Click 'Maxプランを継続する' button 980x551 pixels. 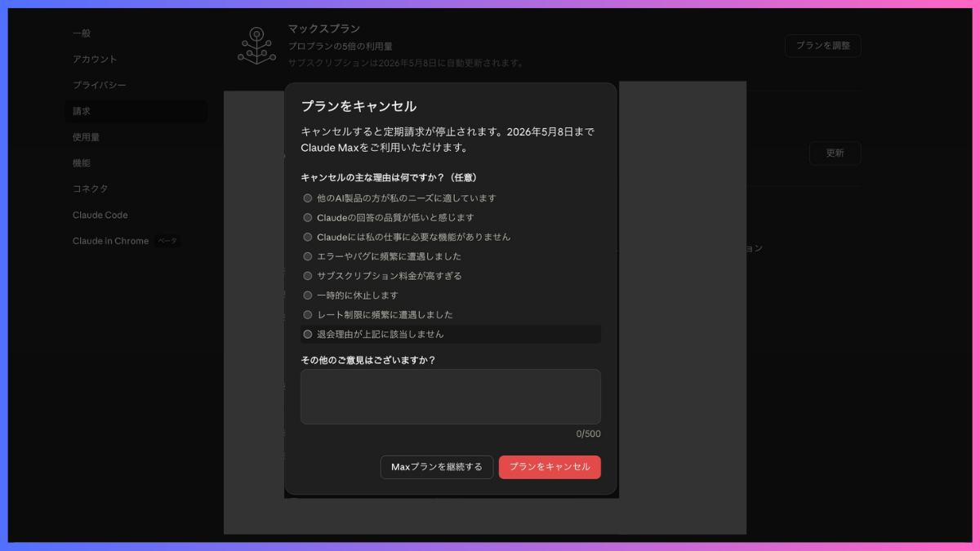pyautogui.click(x=437, y=467)
